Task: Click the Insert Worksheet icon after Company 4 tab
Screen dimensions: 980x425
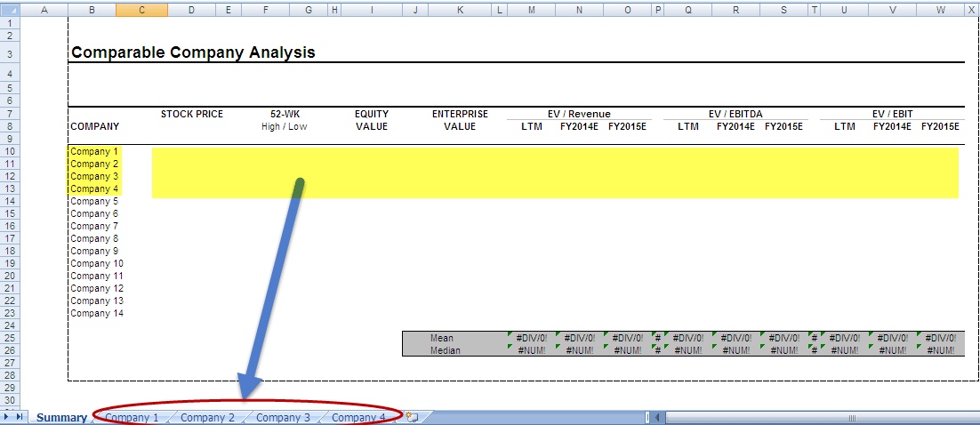Action: click(411, 418)
